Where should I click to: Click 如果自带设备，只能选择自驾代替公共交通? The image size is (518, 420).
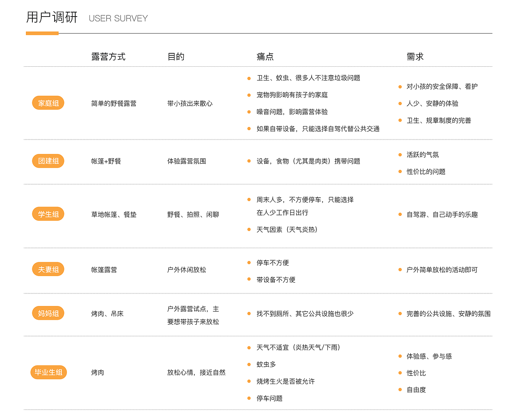pos(318,129)
